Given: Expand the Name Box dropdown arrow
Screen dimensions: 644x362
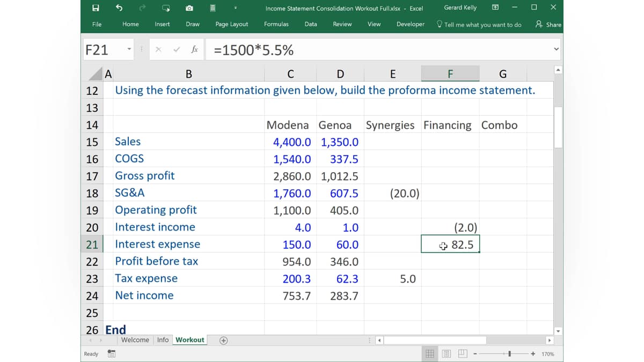Looking at the screenshot, I should (x=129, y=50).
